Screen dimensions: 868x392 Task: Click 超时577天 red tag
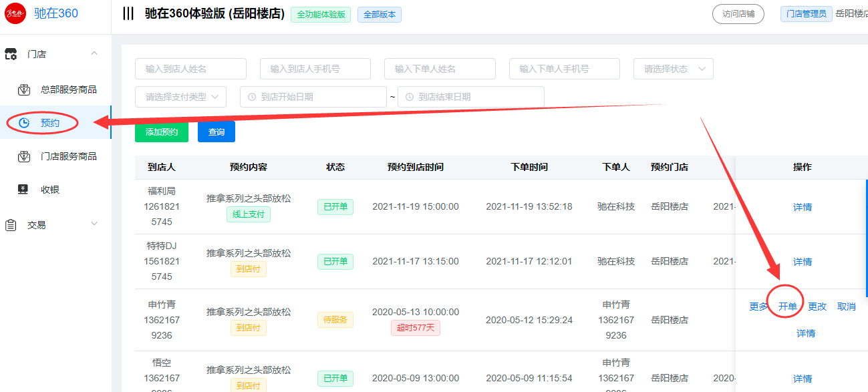pos(416,328)
